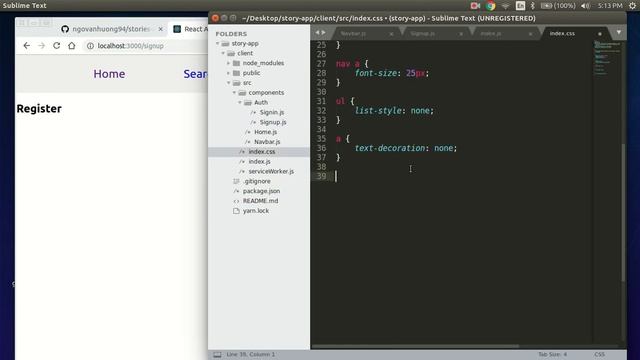This screenshot has height=360, width=640.
Task: Open the Home link in the navbar
Action: [x=109, y=74]
